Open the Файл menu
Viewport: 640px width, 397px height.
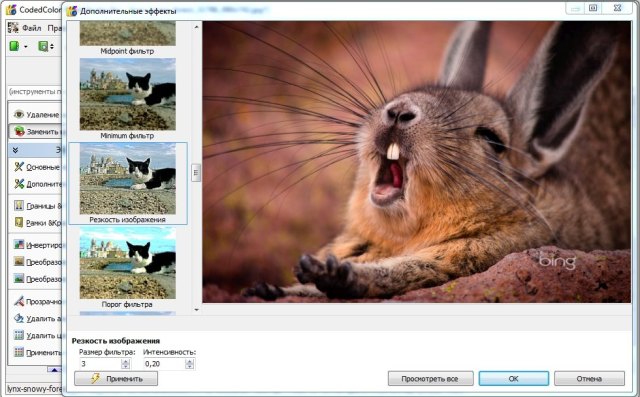(31, 28)
